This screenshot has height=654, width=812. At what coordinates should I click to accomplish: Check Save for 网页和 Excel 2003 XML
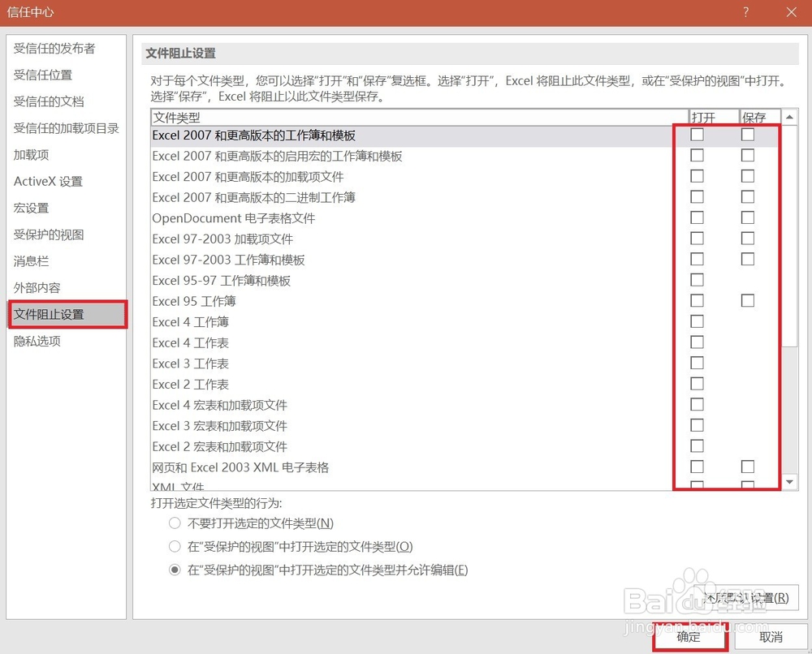click(747, 467)
